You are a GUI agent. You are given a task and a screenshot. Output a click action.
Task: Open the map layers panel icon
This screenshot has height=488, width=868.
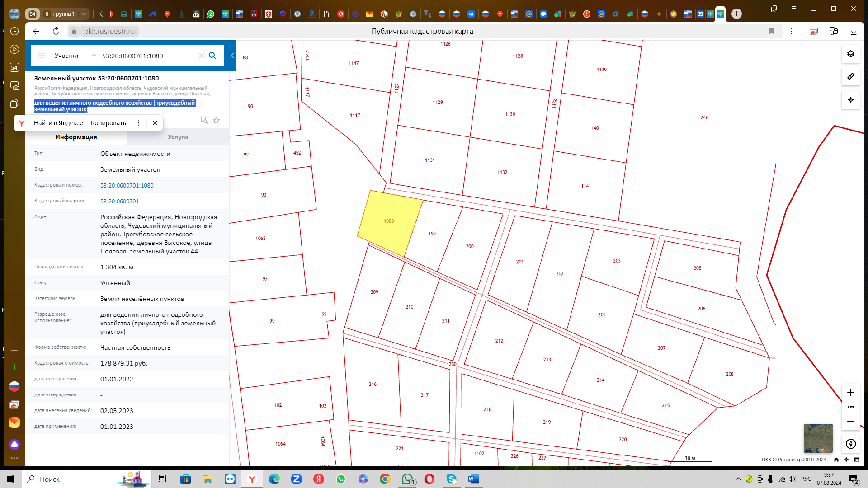(850, 54)
